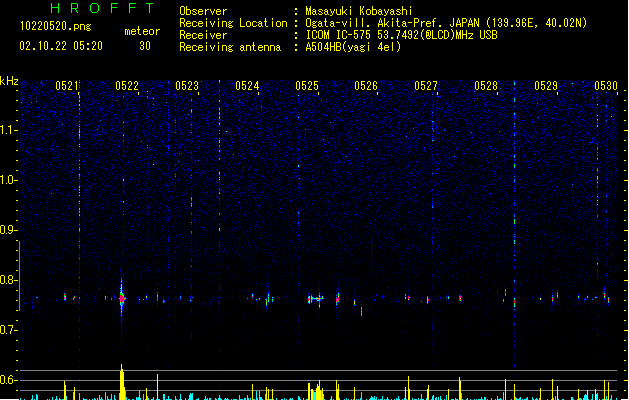Click the 0.8 kHz axis label
The height and width of the screenshot is (400, 629).
click(8, 280)
